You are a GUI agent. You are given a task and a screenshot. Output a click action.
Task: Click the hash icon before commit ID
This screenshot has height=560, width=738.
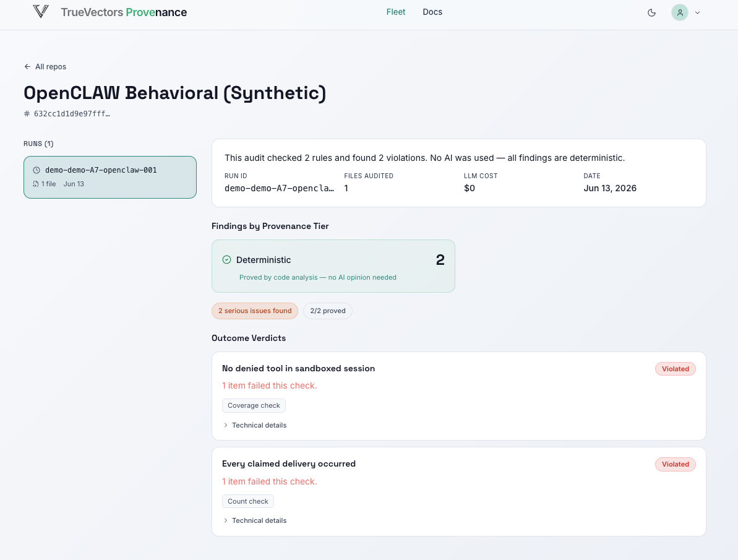click(27, 113)
